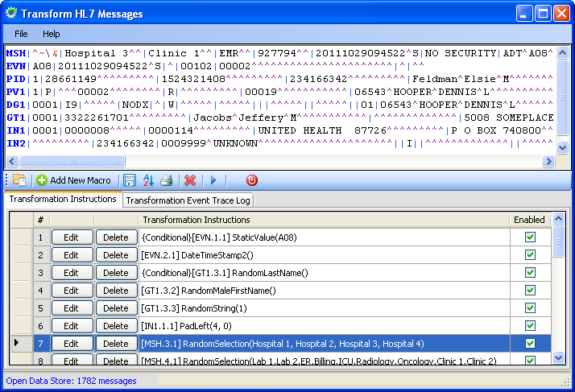Image resolution: width=575 pixels, height=392 pixels.
Task: Click the Add New Macro button
Action: pos(73,180)
